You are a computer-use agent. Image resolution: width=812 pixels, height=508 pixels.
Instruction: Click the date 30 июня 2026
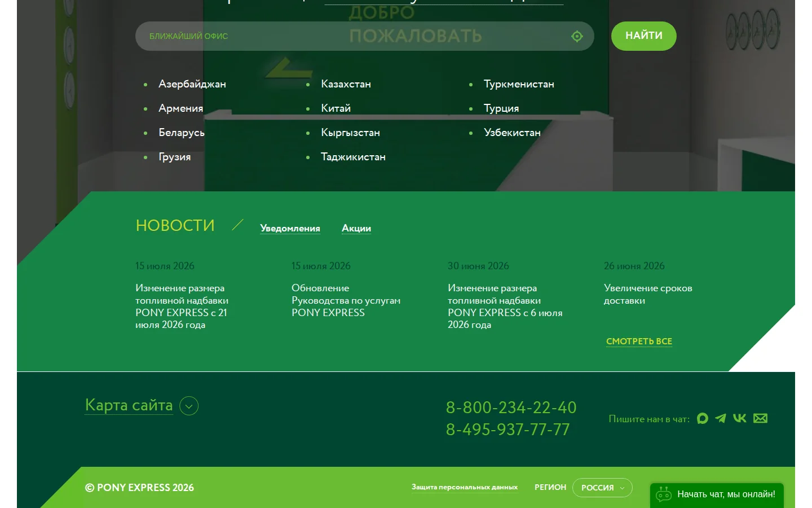[478, 266]
